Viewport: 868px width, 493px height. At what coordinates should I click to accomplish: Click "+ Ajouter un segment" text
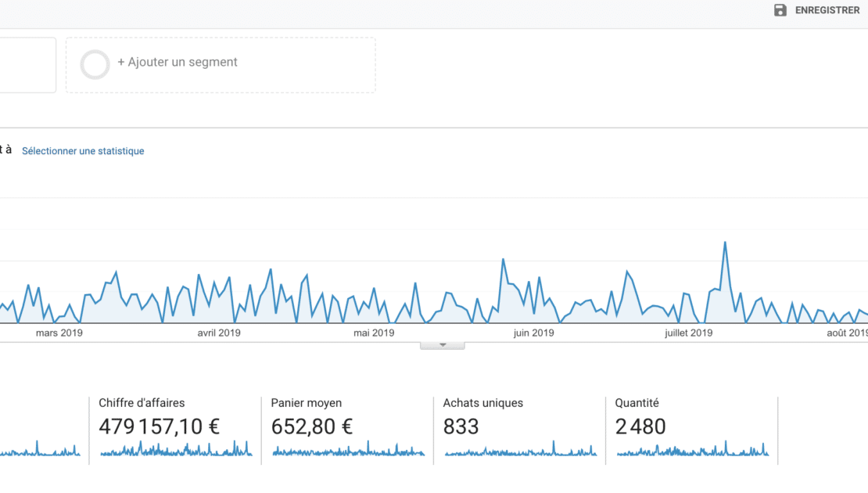pos(178,63)
